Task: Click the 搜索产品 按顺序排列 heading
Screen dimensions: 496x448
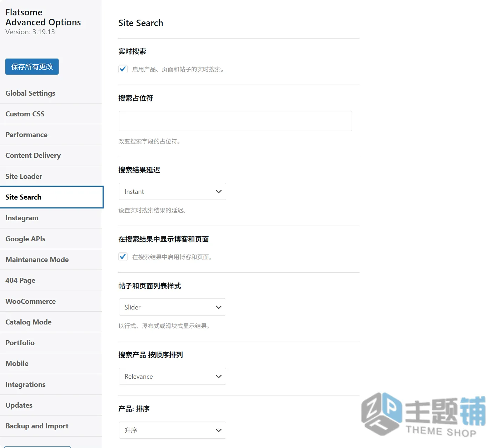Action: [150, 355]
